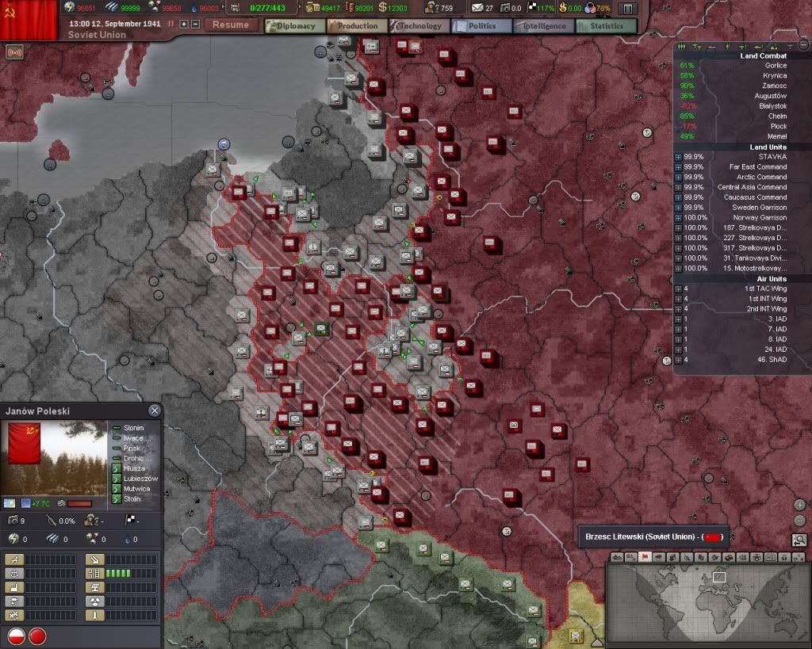Zoom in the map with the plus button

coord(799,505)
